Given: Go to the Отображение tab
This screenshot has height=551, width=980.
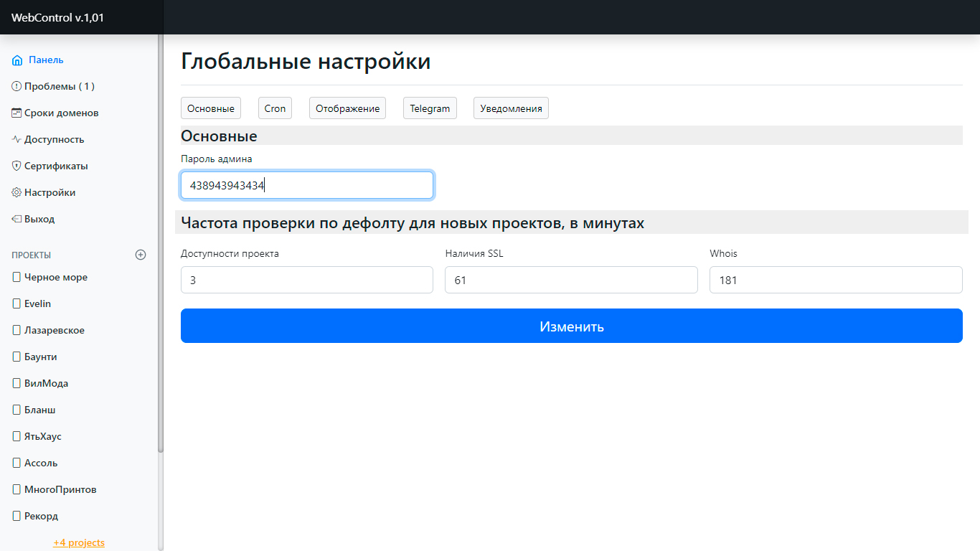Looking at the screenshot, I should (347, 108).
